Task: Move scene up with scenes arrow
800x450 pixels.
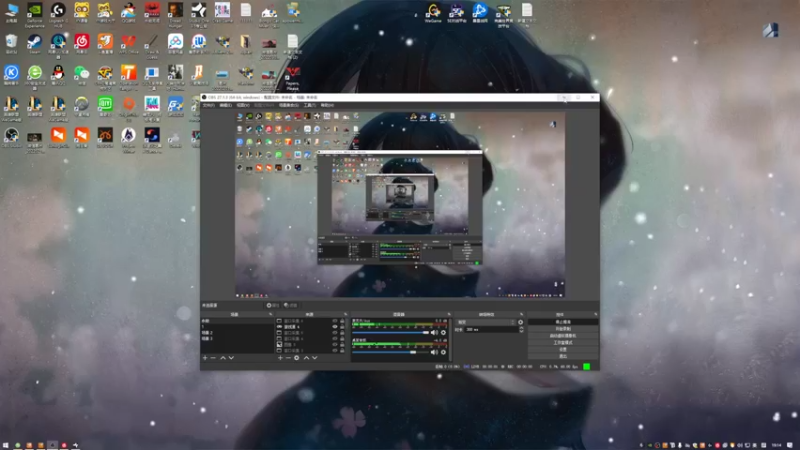Action: coord(223,358)
